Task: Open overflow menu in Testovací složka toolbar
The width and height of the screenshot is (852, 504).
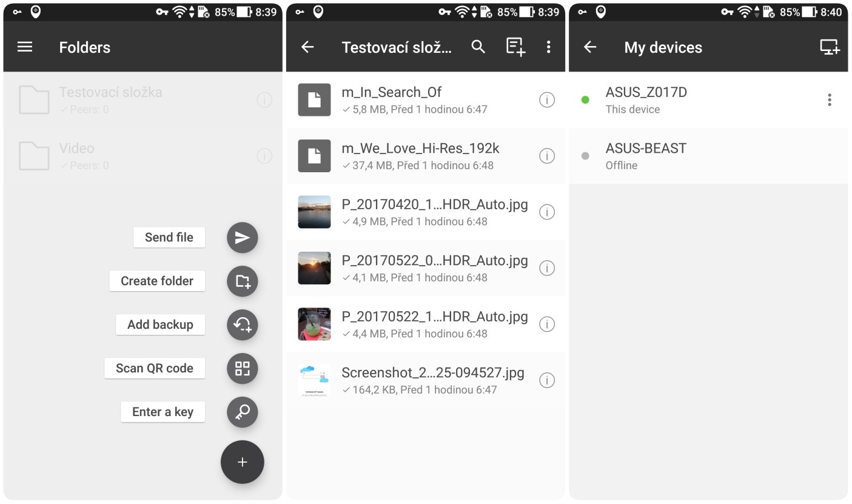Action: point(548,47)
